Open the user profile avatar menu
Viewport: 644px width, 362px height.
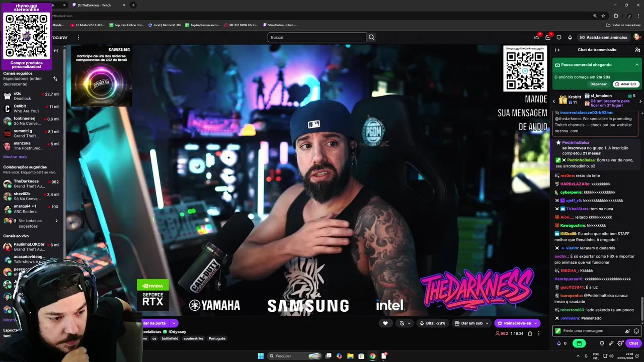click(637, 37)
